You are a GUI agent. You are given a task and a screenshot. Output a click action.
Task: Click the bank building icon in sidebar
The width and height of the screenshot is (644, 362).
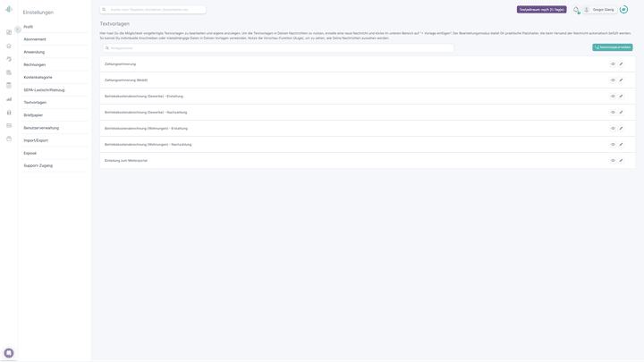pyautogui.click(x=9, y=113)
